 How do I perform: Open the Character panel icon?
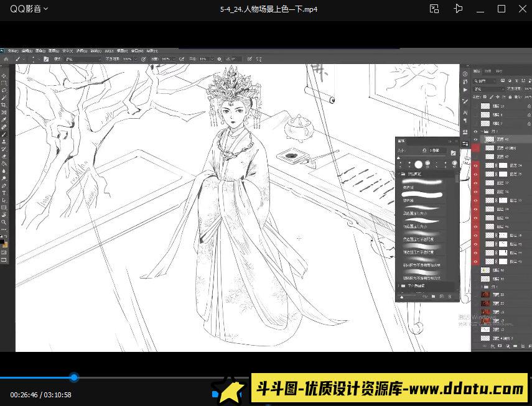click(465, 113)
